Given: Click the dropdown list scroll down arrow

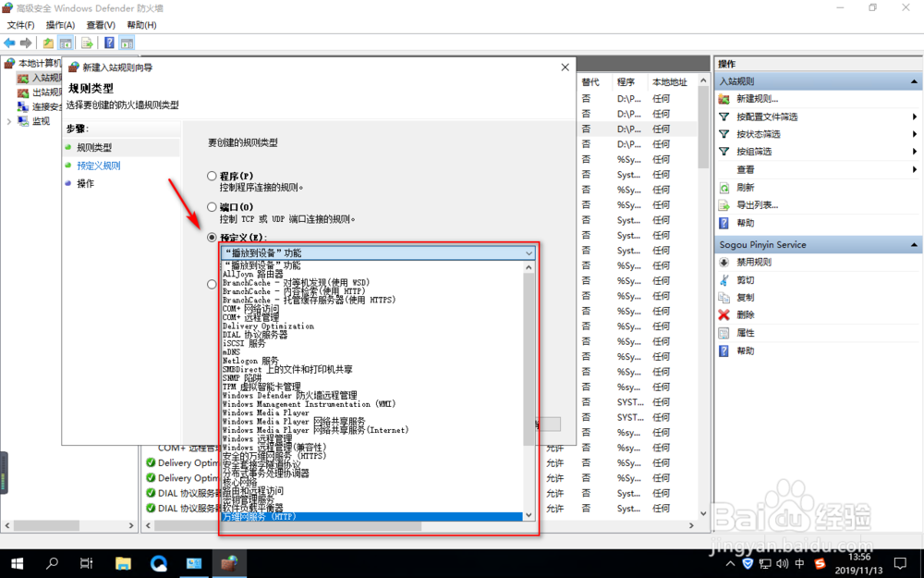Looking at the screenshot, I should pos(529,515).
